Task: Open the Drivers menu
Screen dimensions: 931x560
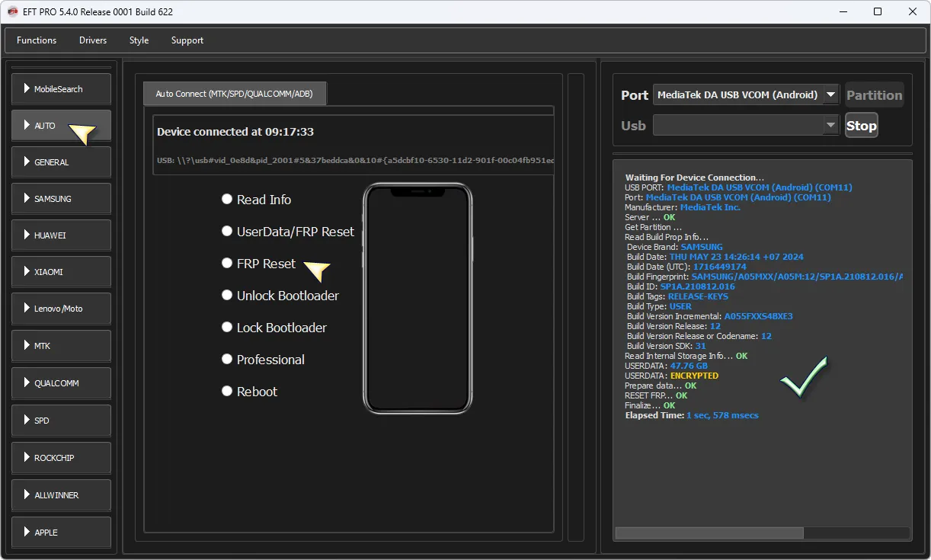Action: coord(93,40)
